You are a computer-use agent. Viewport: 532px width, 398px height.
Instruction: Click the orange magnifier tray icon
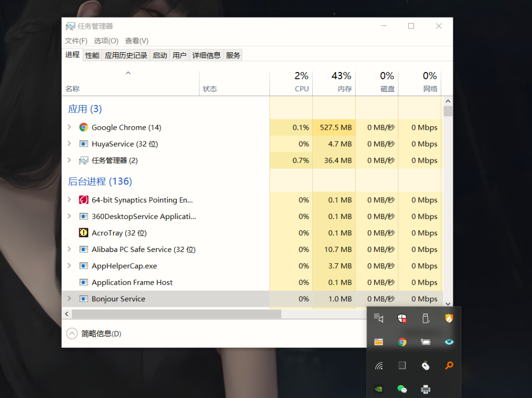449,365
